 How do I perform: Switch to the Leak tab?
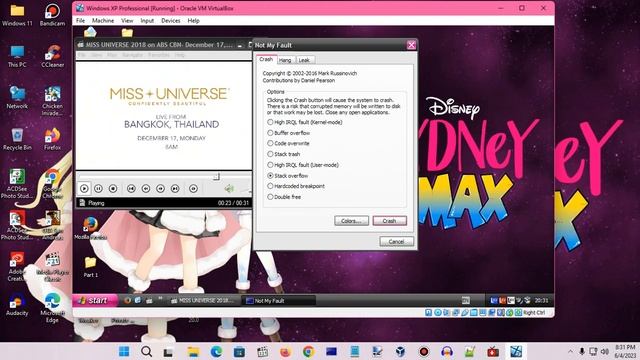click(x=304, y=60)
